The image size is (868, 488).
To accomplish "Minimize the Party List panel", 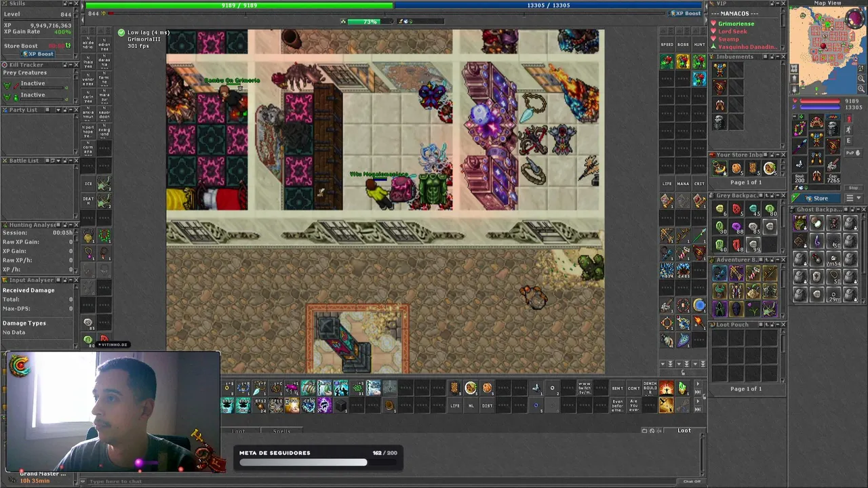I will pyautogui.click(x=69, y=110).
